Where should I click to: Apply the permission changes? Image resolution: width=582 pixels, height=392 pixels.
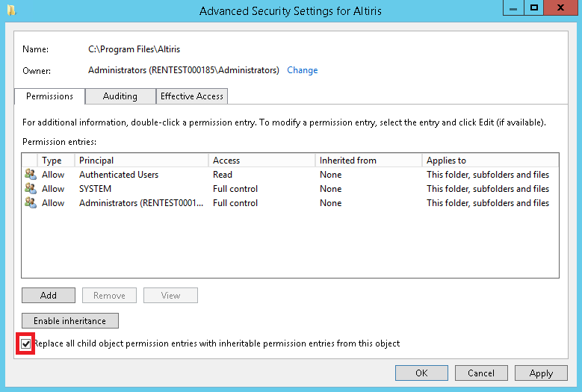coord(541,373)
